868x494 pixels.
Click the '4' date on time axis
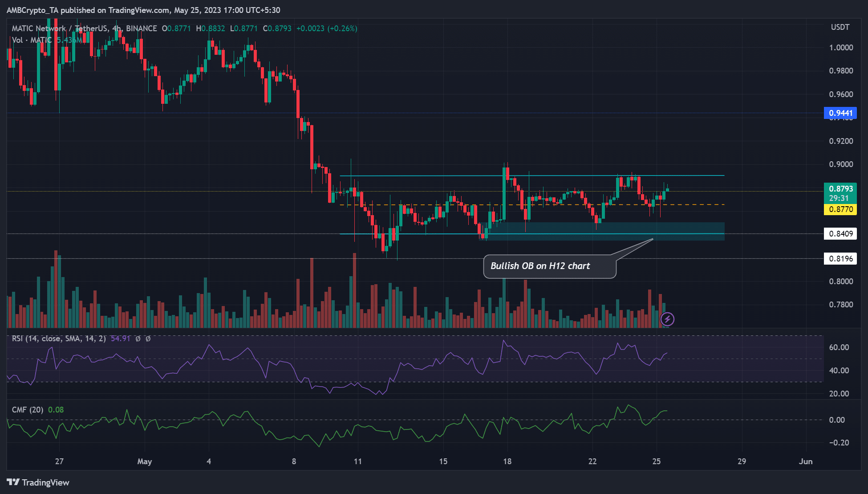coord(209,461)
